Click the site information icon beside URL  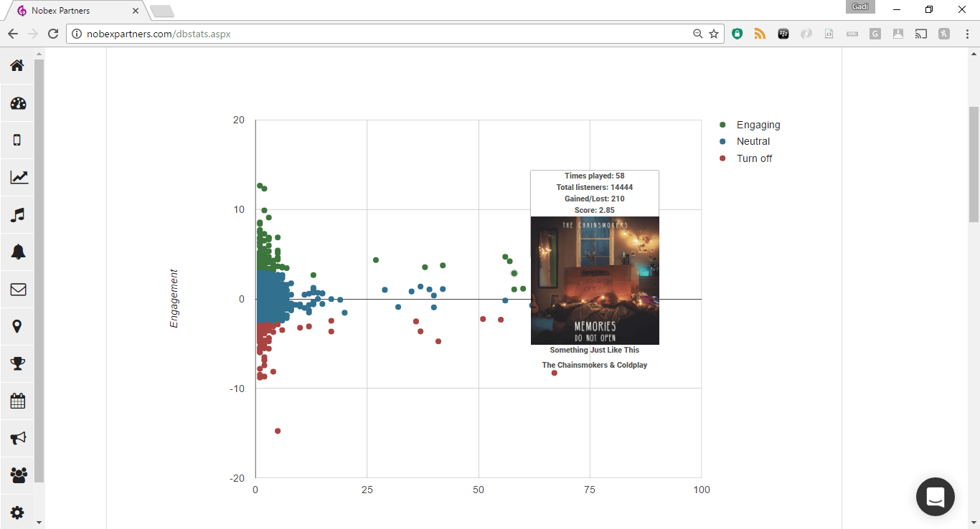click(x=77, y=34)
